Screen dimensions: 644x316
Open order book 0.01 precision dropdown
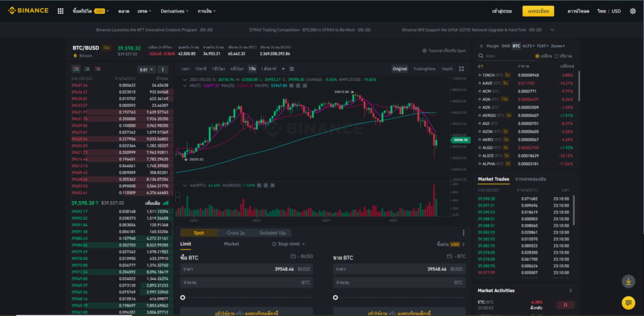pos(147,69)
